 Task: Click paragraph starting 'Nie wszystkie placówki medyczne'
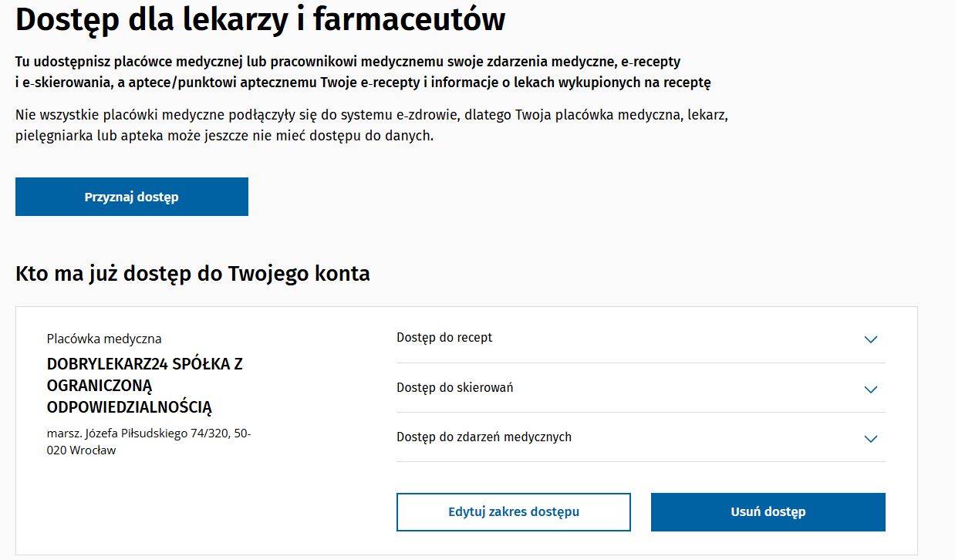coord(371,115)
